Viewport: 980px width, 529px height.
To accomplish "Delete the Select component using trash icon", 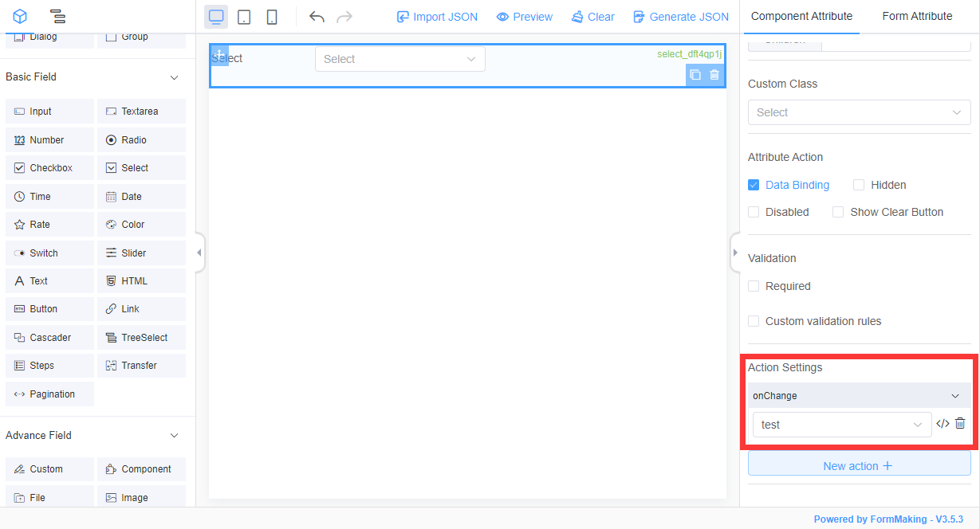I will coord(714,74).
